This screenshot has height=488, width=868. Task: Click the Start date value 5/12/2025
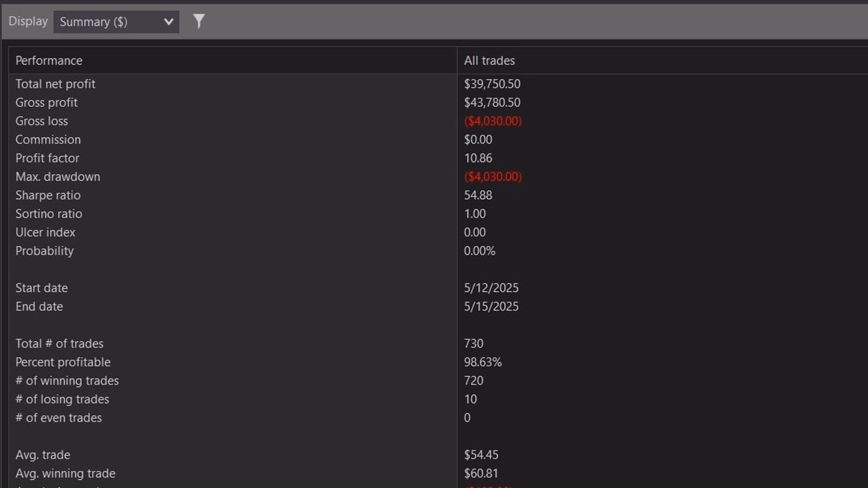coord(491,288)
